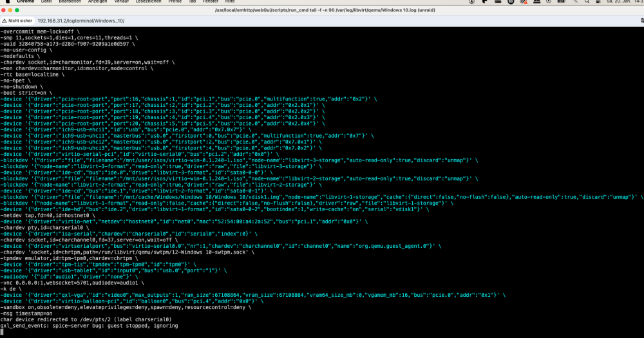
Task: Click the ide-cd device line 'sata0-0-1'
Action: click(137, 191)
